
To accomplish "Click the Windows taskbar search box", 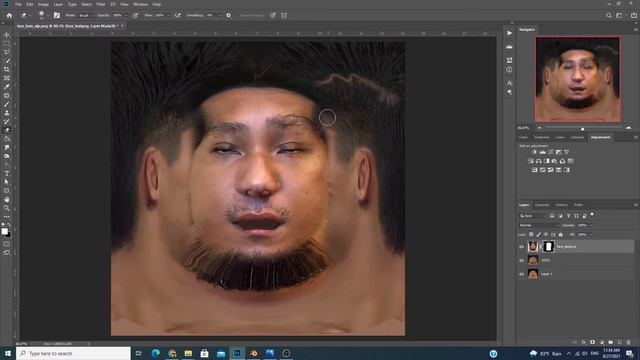I will pos(73,353).
